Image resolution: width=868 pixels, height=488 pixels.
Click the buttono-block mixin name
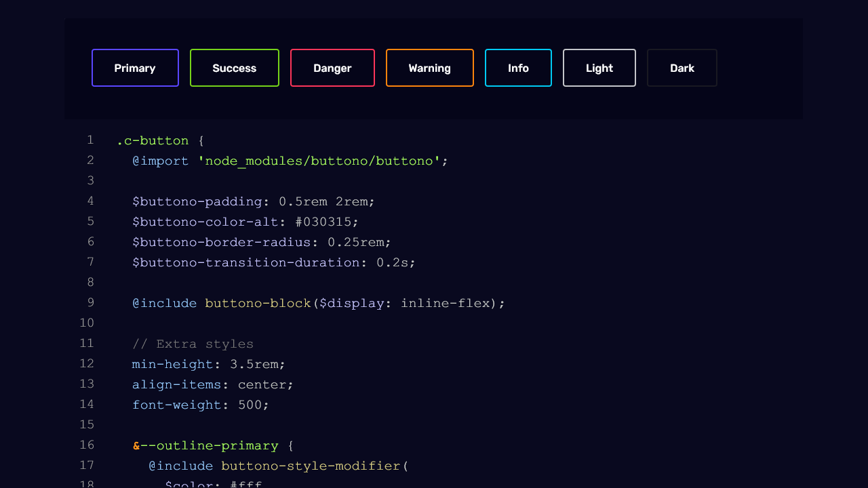pos(258,304)
